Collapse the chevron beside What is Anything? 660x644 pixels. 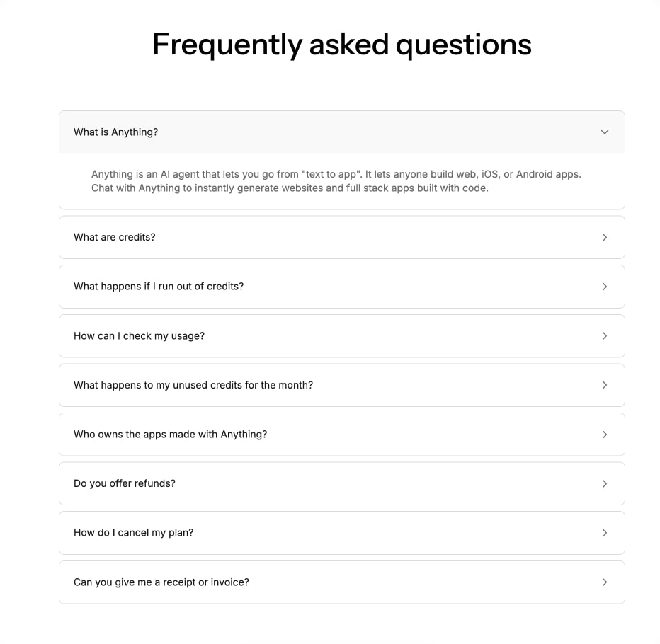point(605,132)
